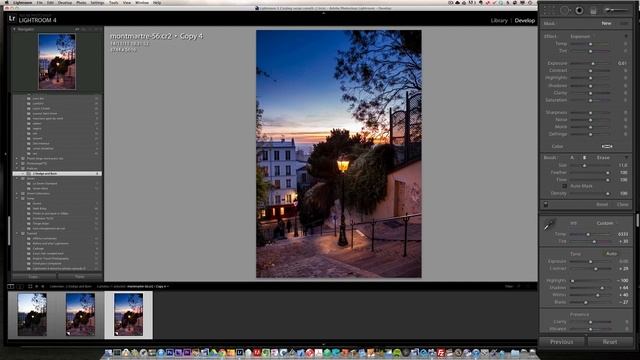Open Finder in the Dock

108,353
